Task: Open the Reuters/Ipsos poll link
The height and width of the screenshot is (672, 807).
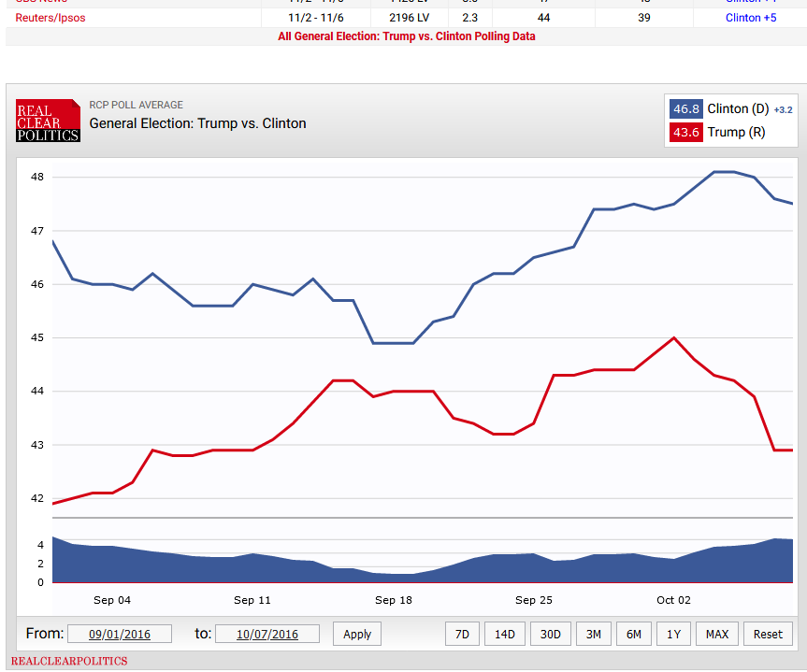Action: coord(50,18)
